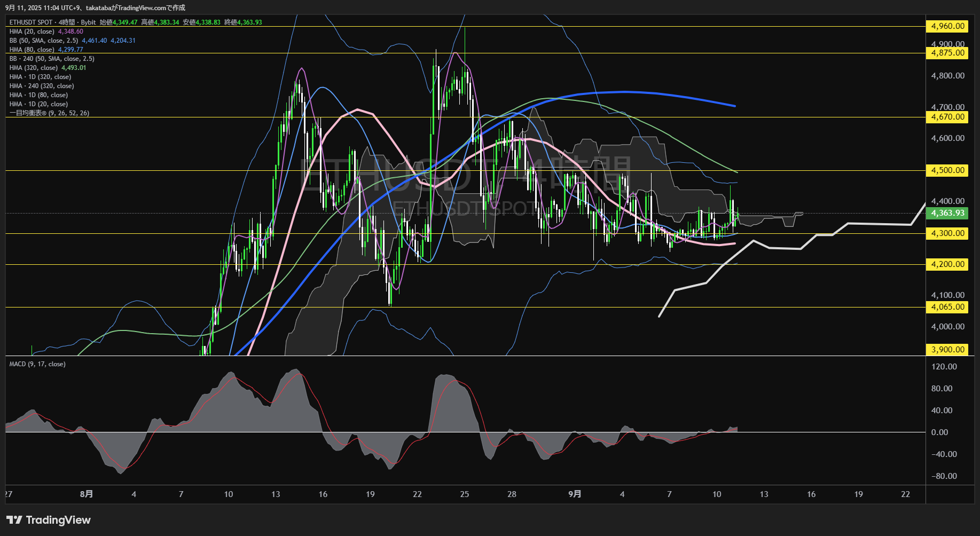
Task: Click the 25 date on time axis
Action: coord(465,494)
